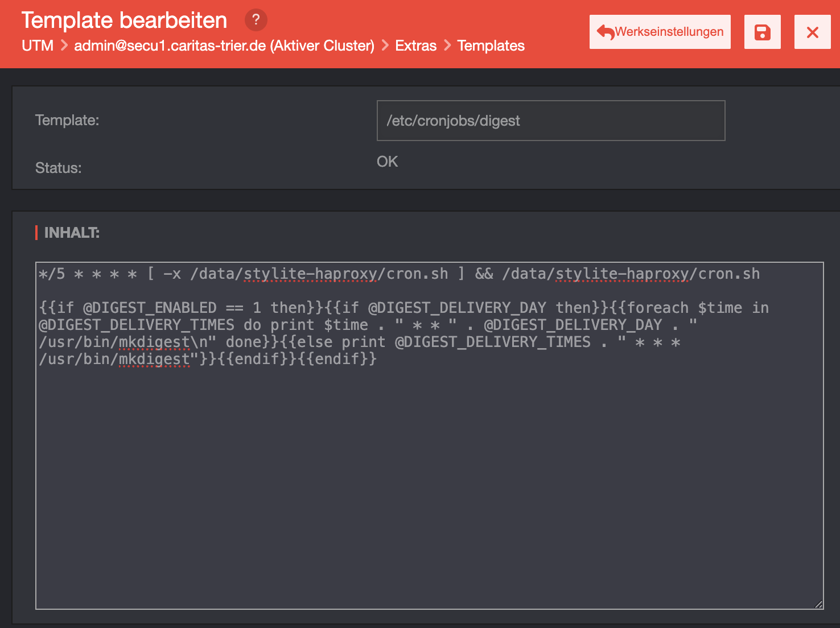Click the chevron before Extras breadcrumb
Viewport: 840px width, 628px height.
pos(385,46)
